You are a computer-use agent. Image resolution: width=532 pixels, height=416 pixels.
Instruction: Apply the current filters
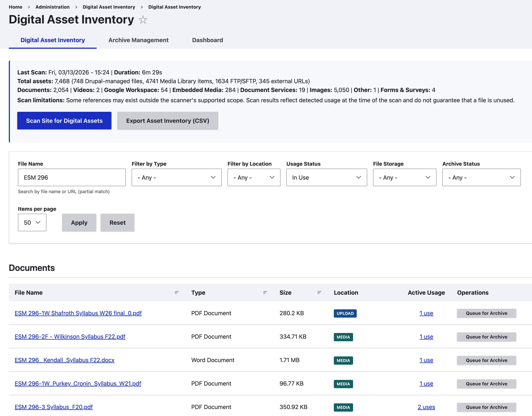click(x=79, y=222)
